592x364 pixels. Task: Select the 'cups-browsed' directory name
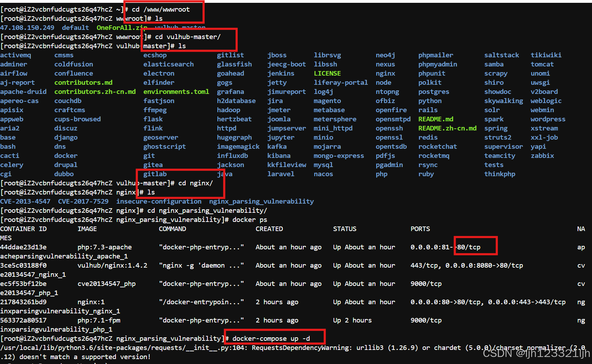pos(77,119)
